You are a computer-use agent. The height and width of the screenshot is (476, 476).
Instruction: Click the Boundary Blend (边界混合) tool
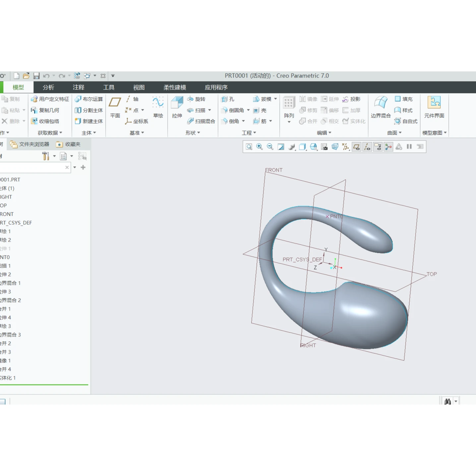[381, 107]
